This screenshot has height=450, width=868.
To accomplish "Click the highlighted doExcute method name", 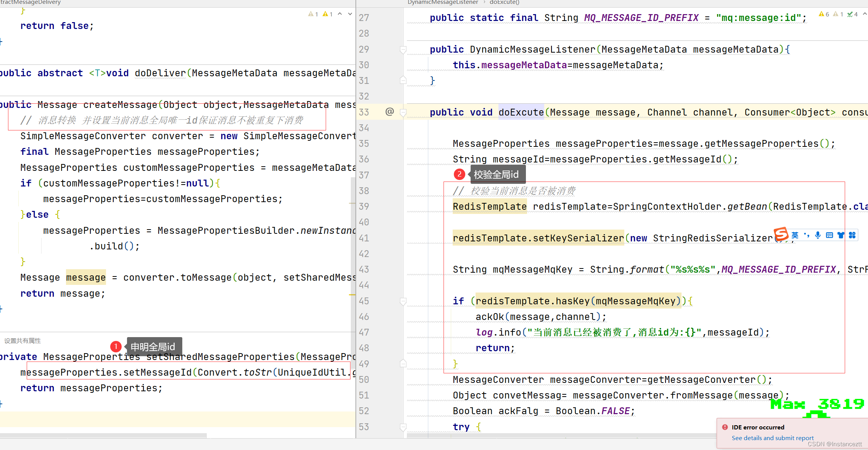I will [521, 112].
